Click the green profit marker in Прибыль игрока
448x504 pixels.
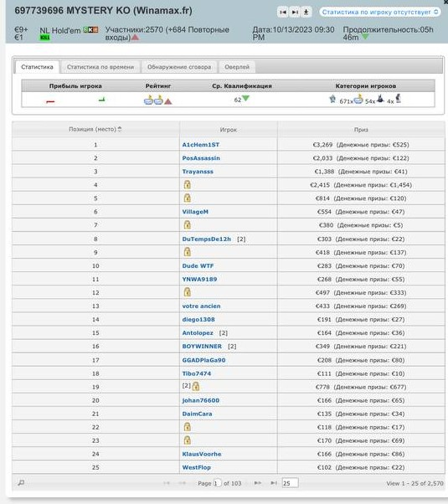click(x=102, y=100)
